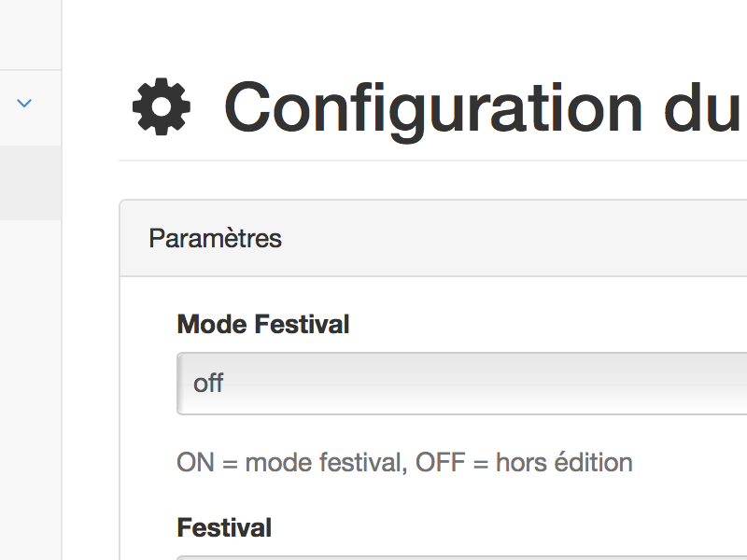Click the divider line beneath the heading
Viewport: 747px width, 560px height.
coord(432,161)
